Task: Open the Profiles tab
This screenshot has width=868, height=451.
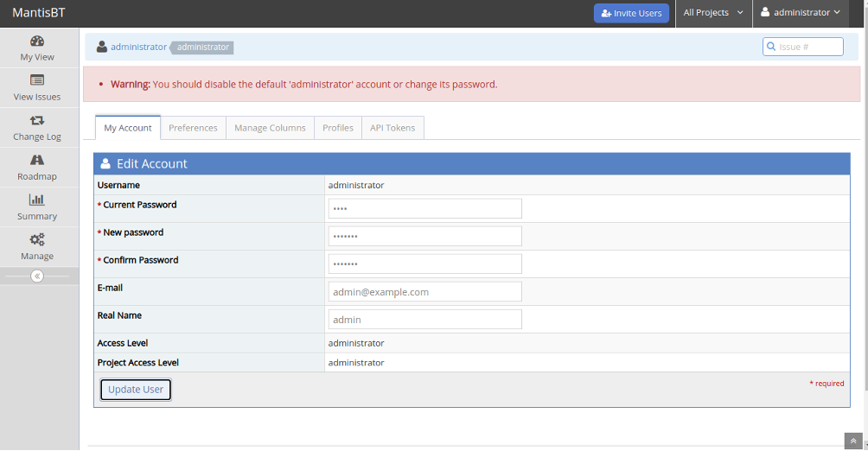Action: click(338, 128)
